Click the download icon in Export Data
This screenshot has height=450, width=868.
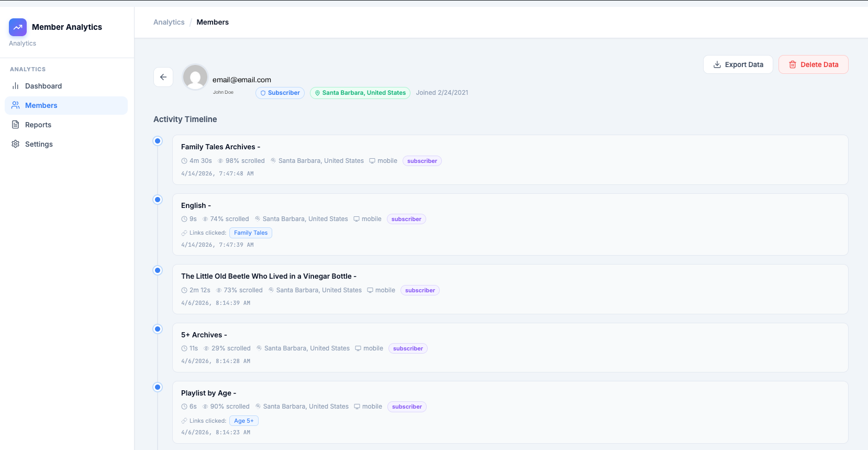(x=717, y=64)
